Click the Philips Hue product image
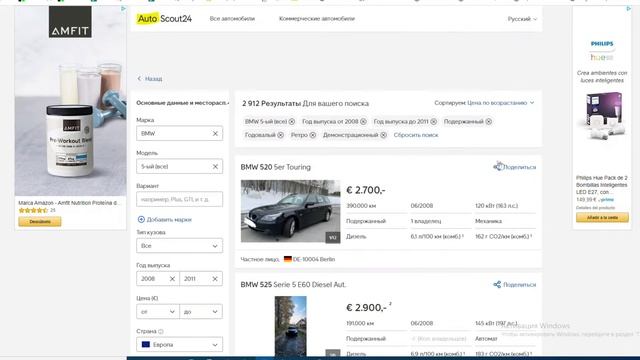Viewport: 640px width, 360px height. pyautogui.click(x=602, y=116)
